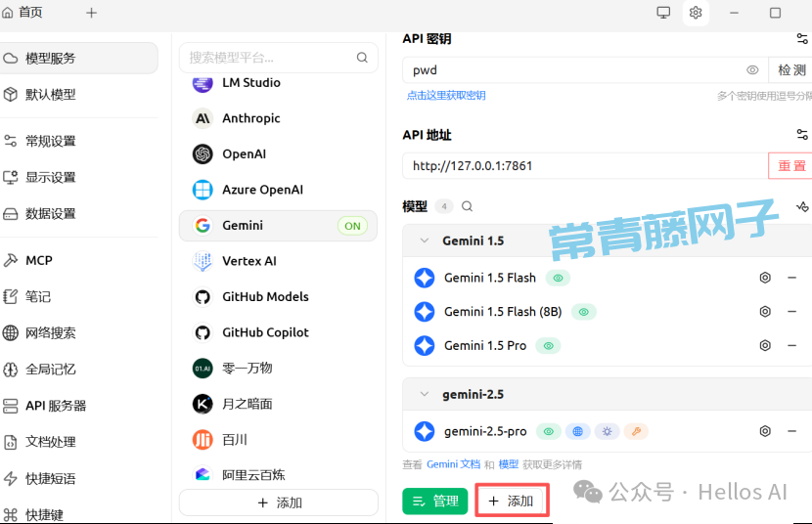Collapse the Gemini 1.5 model group
Image resolution: width=812 pixels, height=524 pixels.
tap(425, 240)
